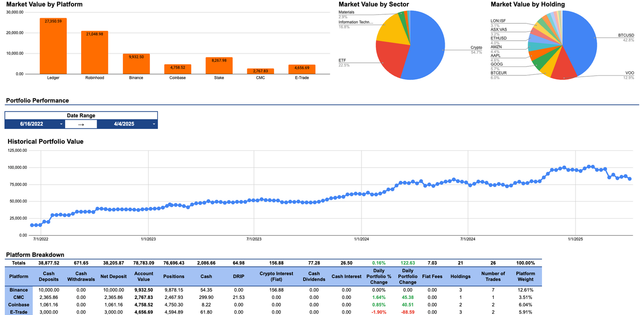This screenshot has width=644, height=315.
Task: Select Binance positions cell 9,878.15
Action: (x=174, y=290)
